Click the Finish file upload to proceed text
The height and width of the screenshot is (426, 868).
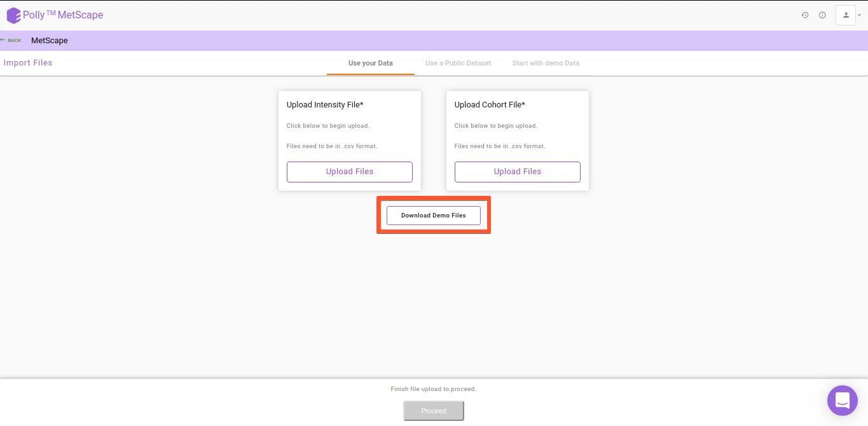(x=434, y=389)
